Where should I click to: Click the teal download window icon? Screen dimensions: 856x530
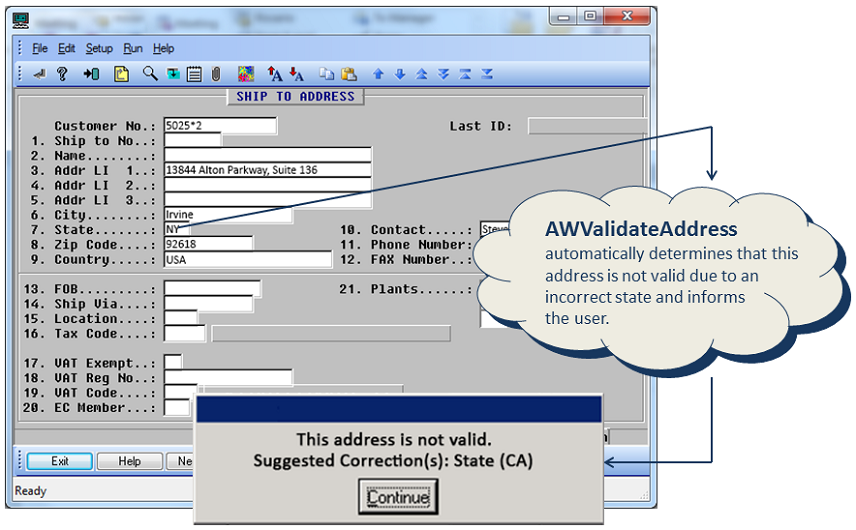pos(173,74)
